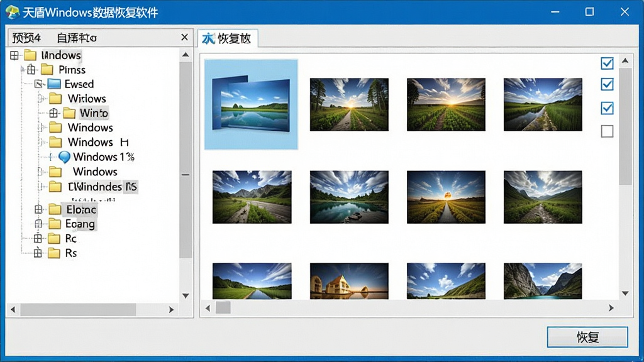
Task: Click the thumbnail panel scroll down arrow
Action: pyautogui.click(x=625, y=293)
